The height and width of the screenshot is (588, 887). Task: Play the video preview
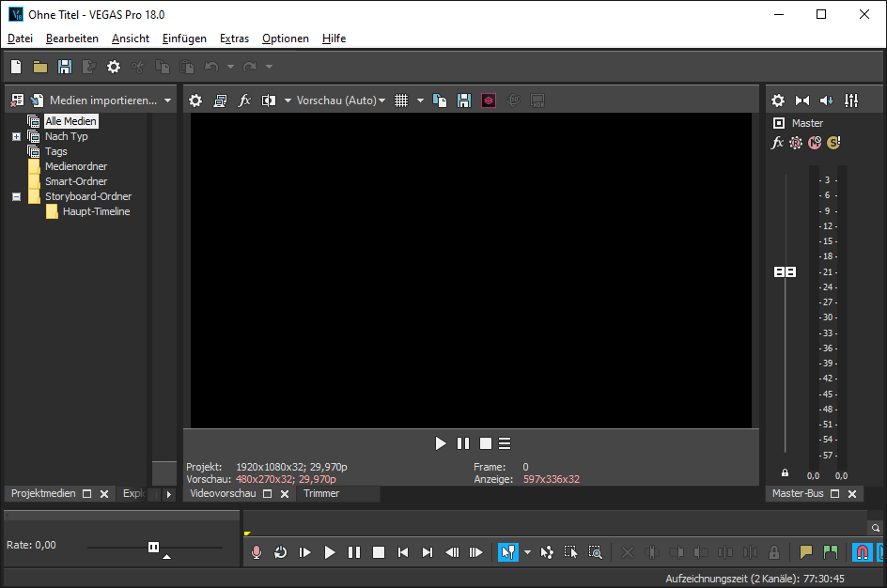click(x=441, y=443)
